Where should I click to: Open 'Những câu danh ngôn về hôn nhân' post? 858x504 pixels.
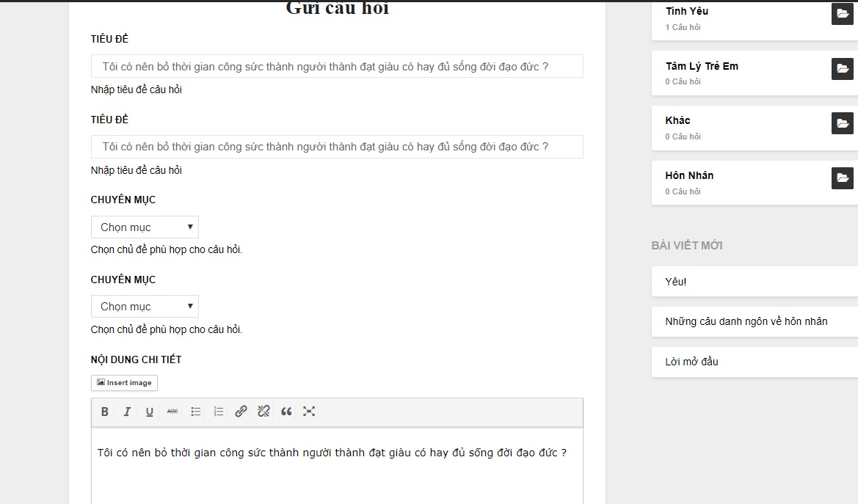(x=746, y=322)
